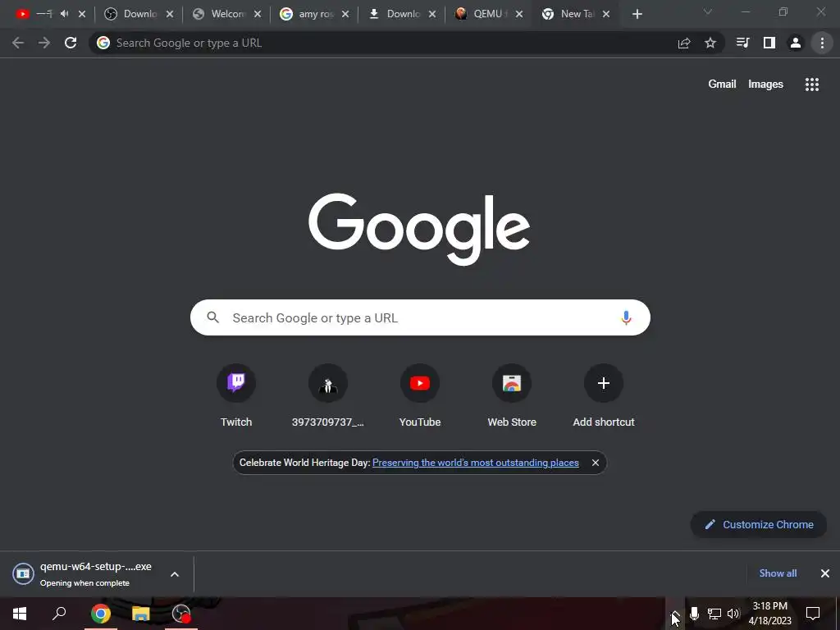Open OBS Studio from taskbar
This screenshot has width=840, height=630.
click(181, 614)
